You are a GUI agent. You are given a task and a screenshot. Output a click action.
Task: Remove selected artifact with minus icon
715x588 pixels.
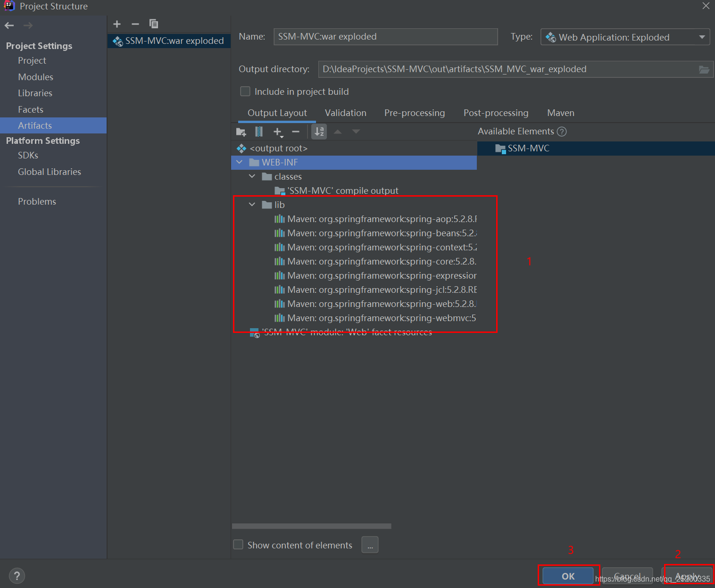click(x=135, y=24)
